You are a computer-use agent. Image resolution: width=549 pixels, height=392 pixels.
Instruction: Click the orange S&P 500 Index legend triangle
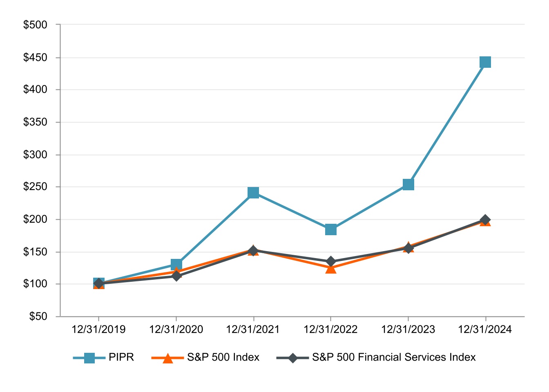[167, 358]
